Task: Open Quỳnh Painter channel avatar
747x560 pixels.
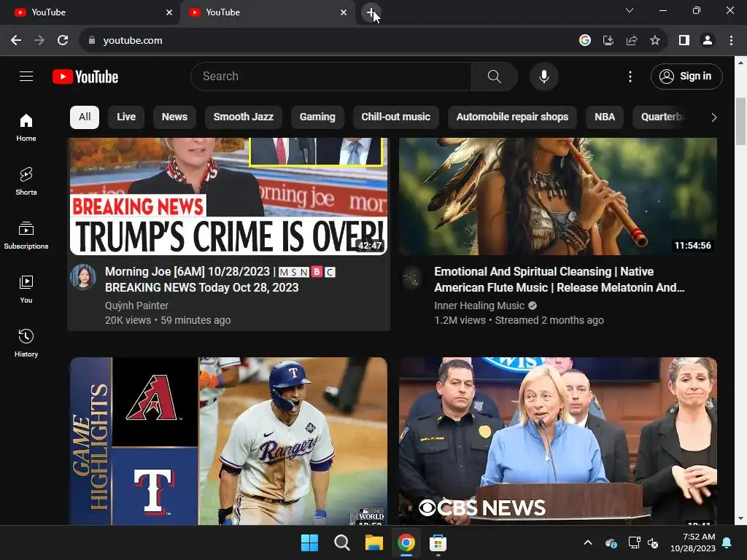Action: tap(83, 277)
